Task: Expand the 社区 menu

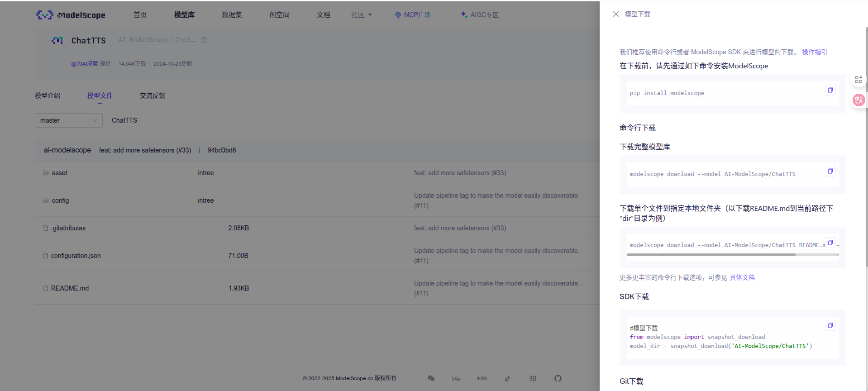Action: tap(362, 15)
